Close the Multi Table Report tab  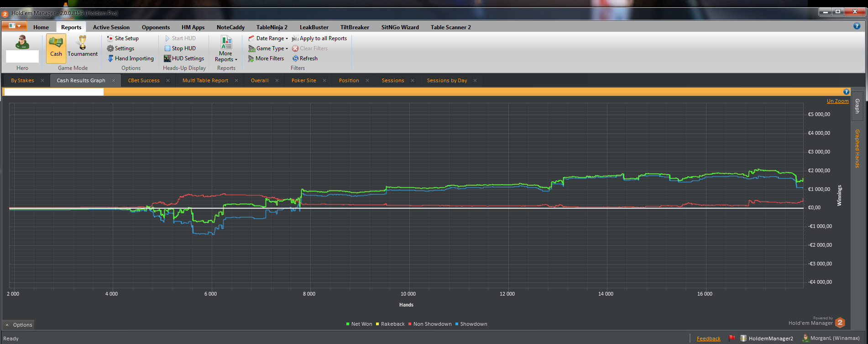[x=236, y=80]
